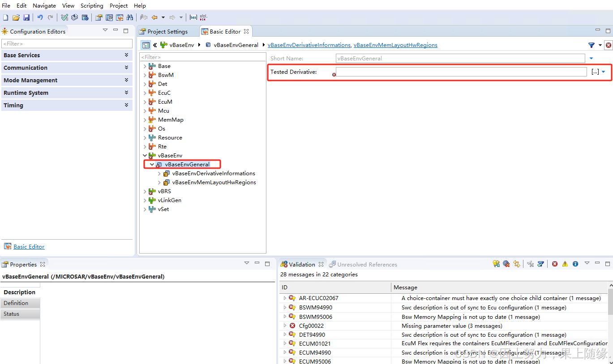
Task: Click the [...] browse button for Tested Derivative
Action: pos(595,72)
